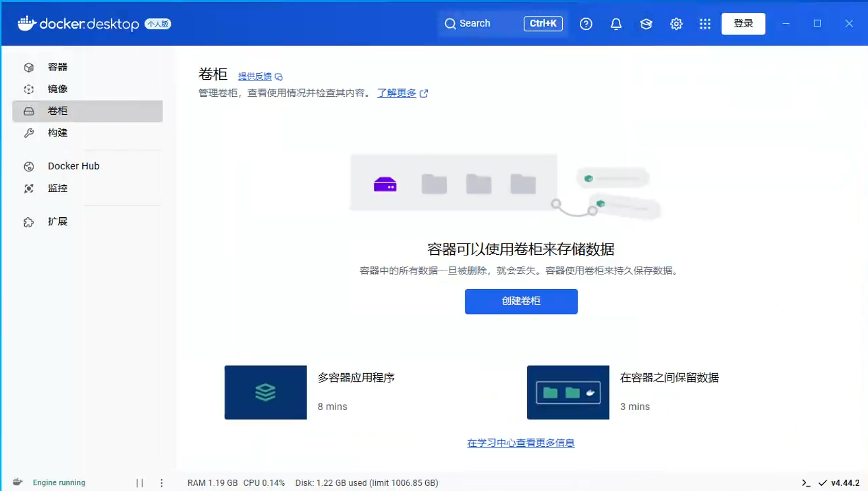Open the Builds (构建) sidebar item

[x=88, y=133]
